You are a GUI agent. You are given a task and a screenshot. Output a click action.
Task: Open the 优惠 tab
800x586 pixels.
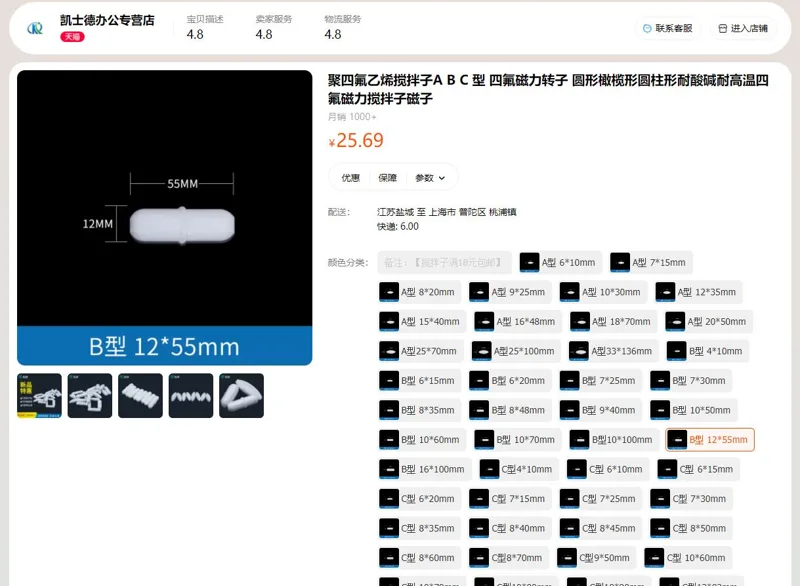tap(351, 177)
